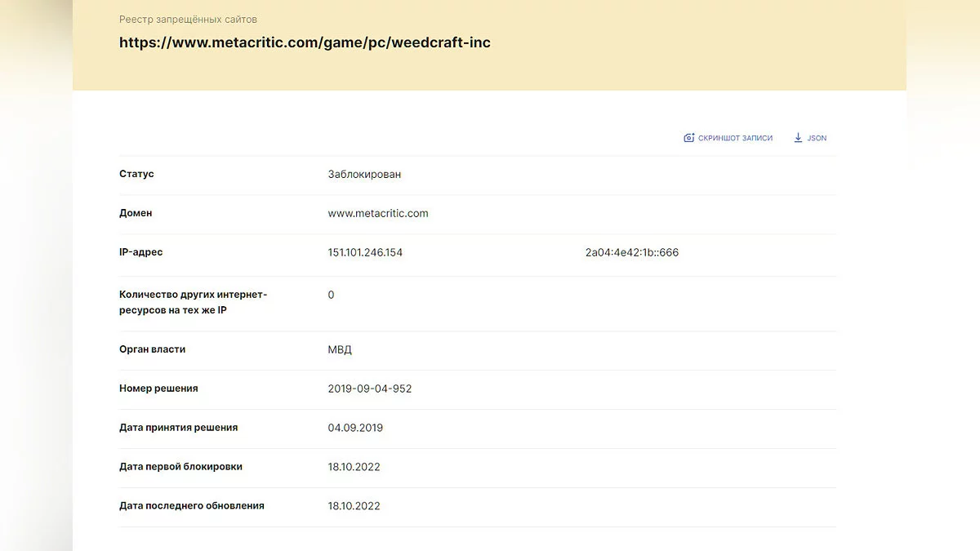The height and width of the screenshot is (551, 980).
Task: Click the 'Орган власти' row label
Action: (152, 349)
